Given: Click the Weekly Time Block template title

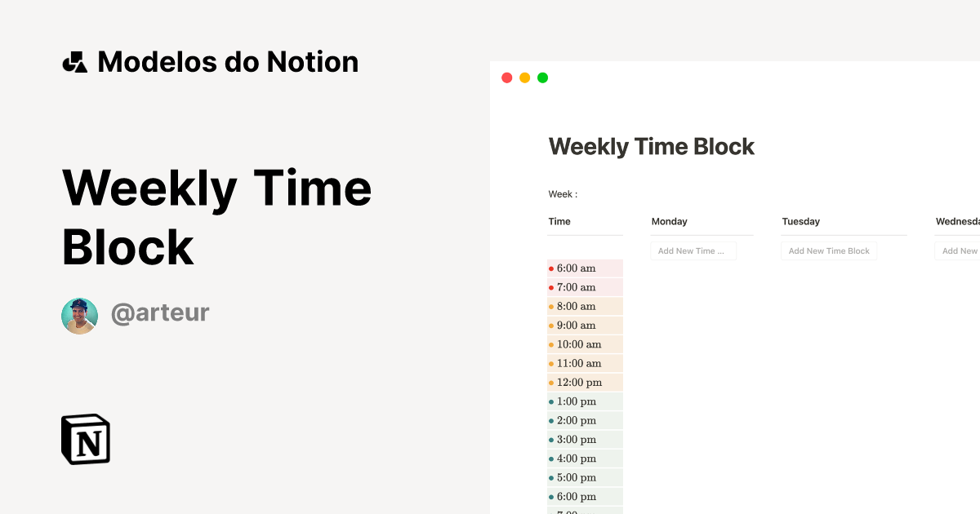Looking at the screenshot, I should [651, 147].
